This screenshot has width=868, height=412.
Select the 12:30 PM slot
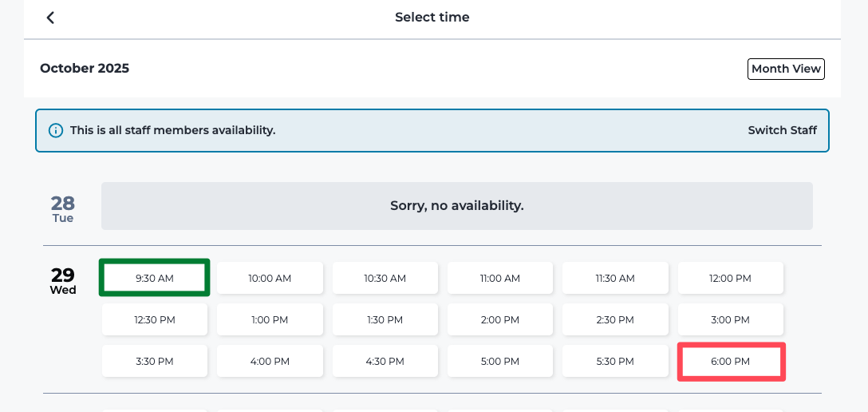(x=155, y=319)
